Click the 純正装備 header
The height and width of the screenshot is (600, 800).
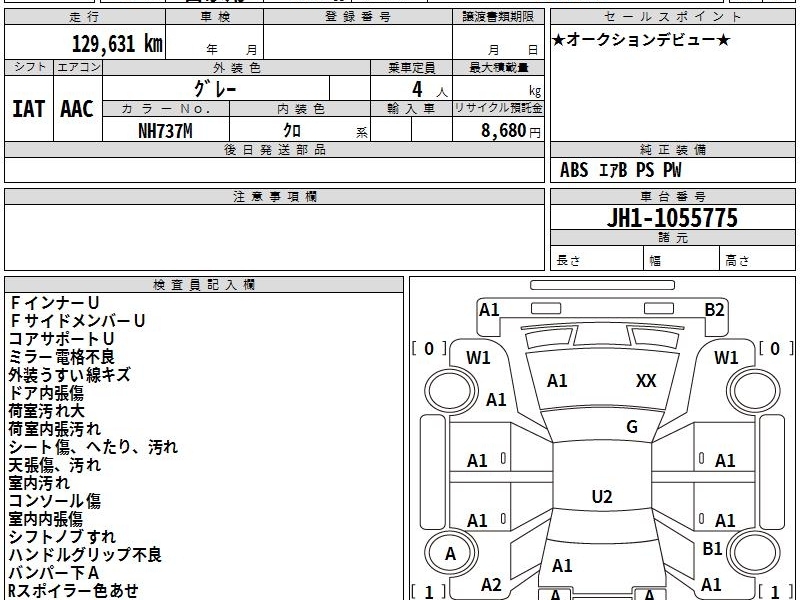pos(672,149)
